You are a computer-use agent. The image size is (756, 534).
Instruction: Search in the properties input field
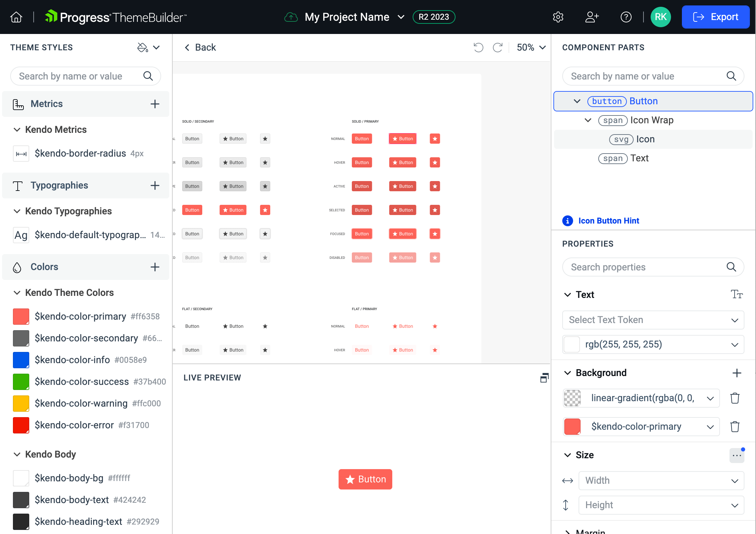(x=653, y=267)
